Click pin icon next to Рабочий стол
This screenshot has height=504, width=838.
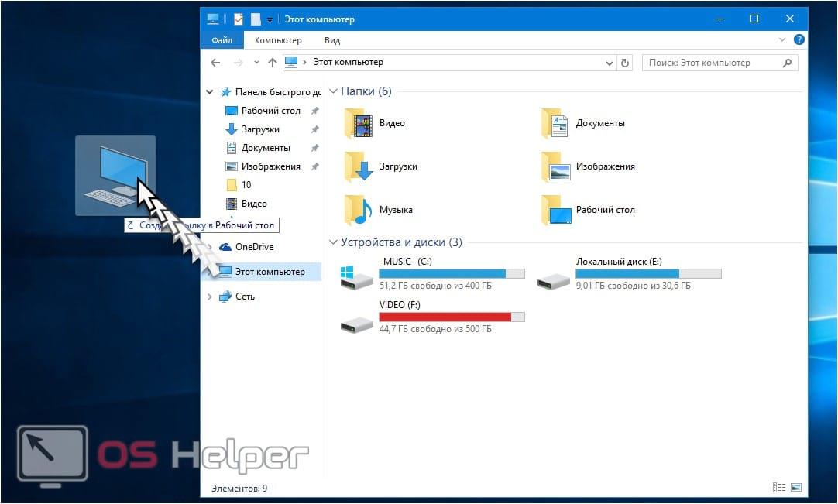point(314,111)
